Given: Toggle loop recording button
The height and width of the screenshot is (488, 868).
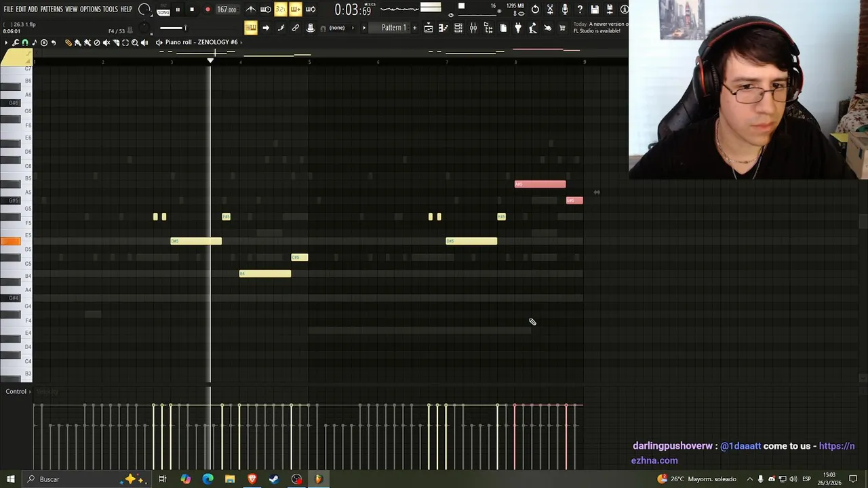Looking at the screenshot, I should click(x=310, y=9).
